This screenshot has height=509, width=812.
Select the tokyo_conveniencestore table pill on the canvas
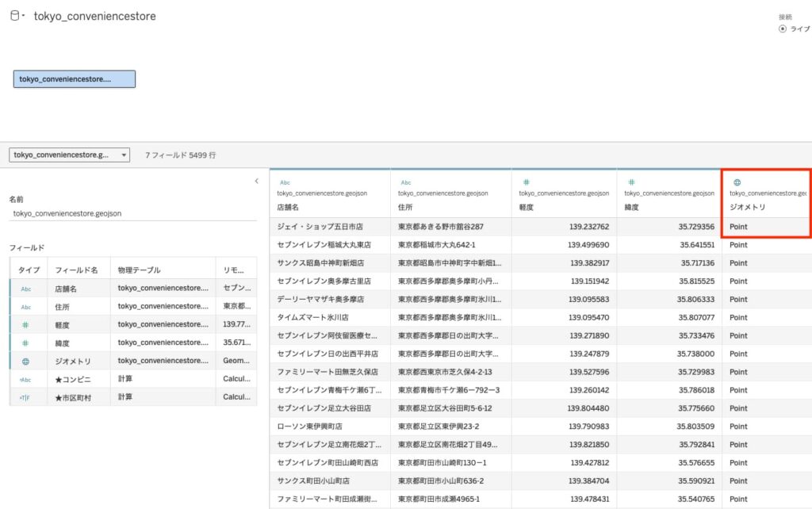[x=75, y=79]
